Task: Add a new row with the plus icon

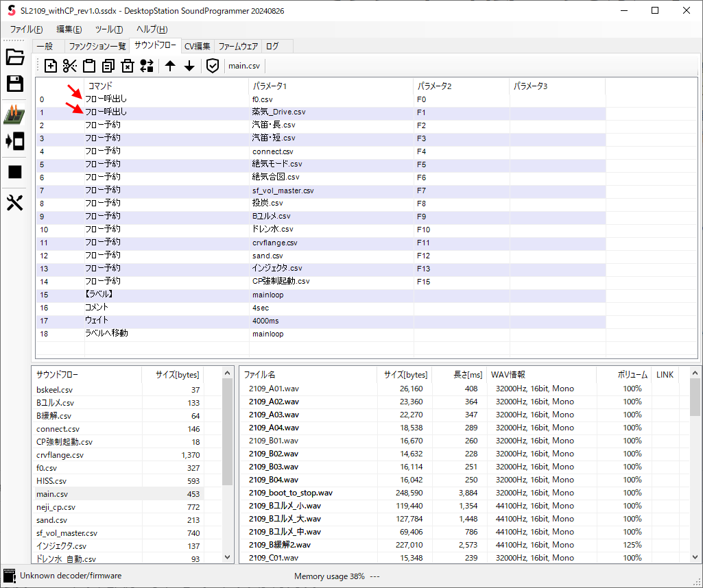Action: click(51, 66)
